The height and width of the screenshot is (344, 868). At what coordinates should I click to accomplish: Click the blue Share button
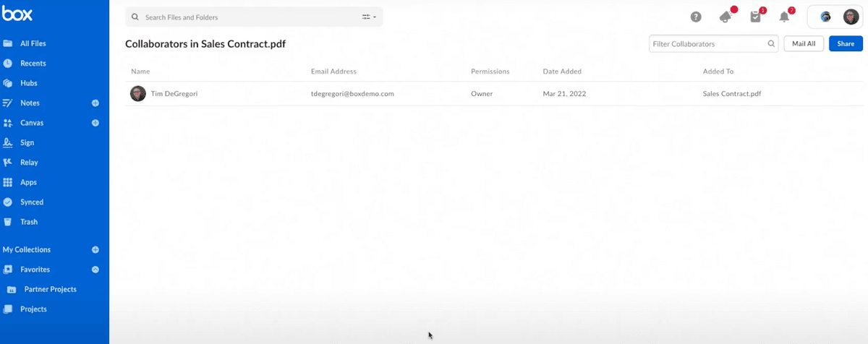(x=846, y=44)
